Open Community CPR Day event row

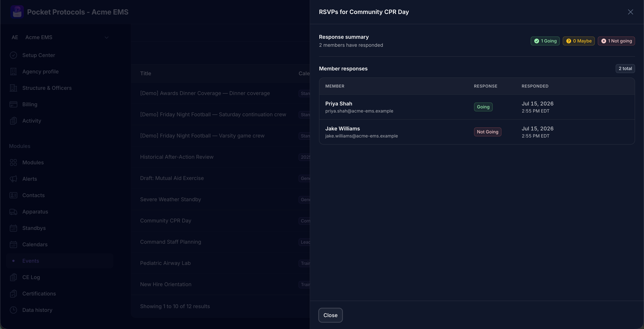(x=165, y=221)
